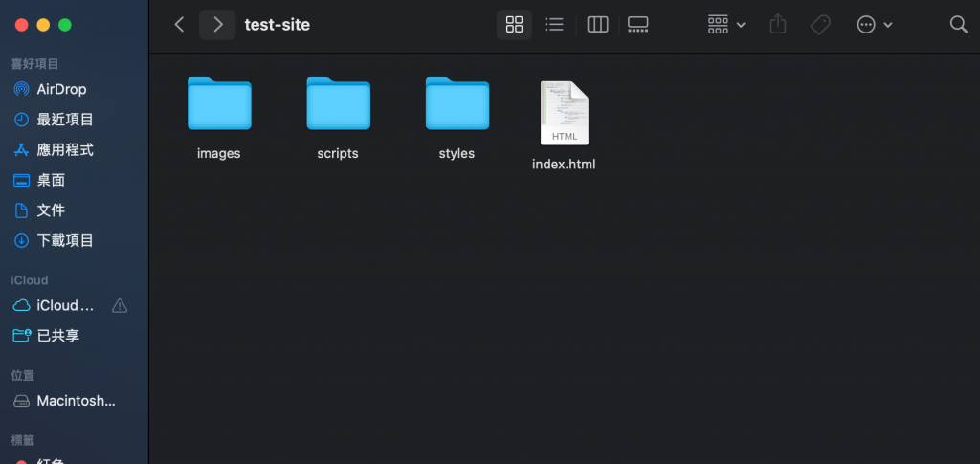This screenshot has width=980, height=464.
Task: Close the Finder window with red button
Action: 22,25
